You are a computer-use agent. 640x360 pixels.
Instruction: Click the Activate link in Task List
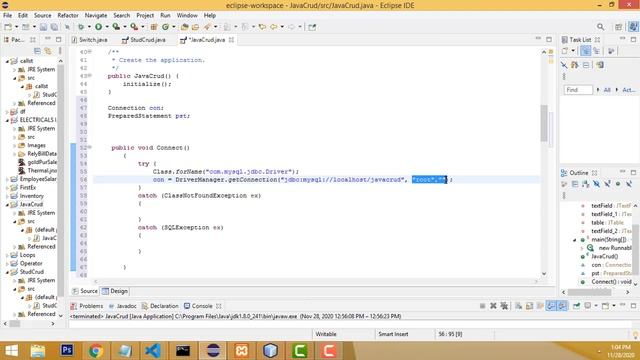pos(629,90)
